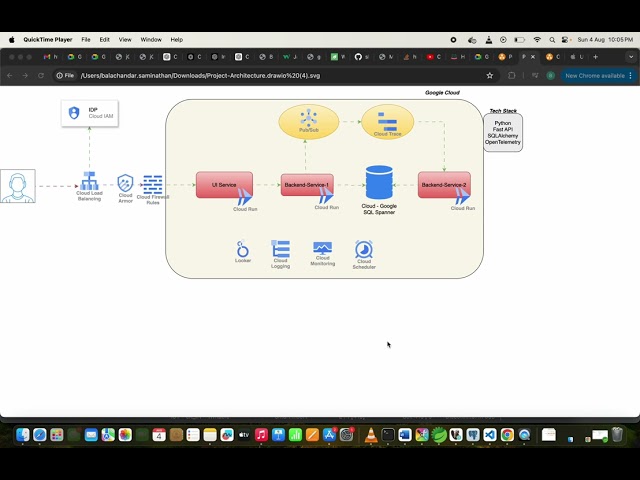This screenshot has height=480, width=640.
Task: Switch to the Gmail browser tab
Action: [x=50, y=57]
